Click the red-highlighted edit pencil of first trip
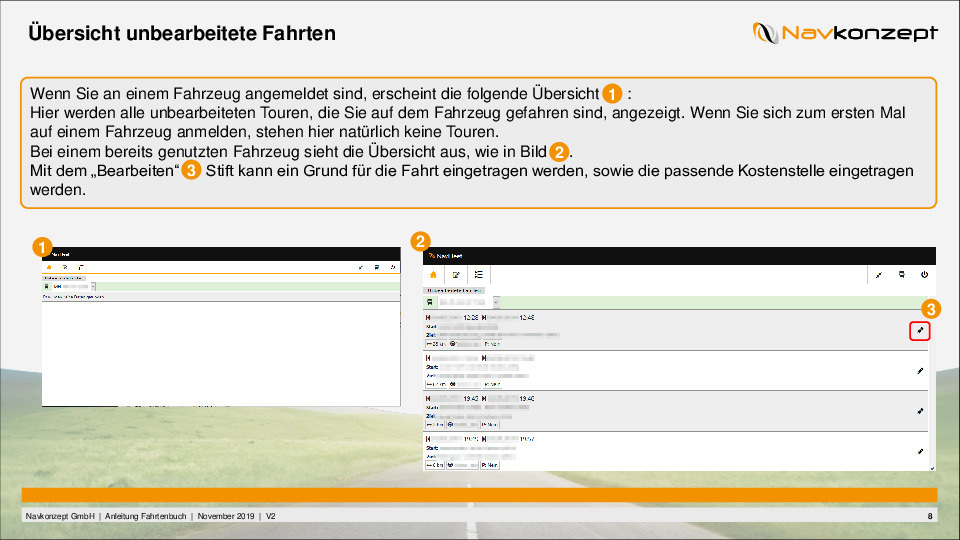 [921, 331]
